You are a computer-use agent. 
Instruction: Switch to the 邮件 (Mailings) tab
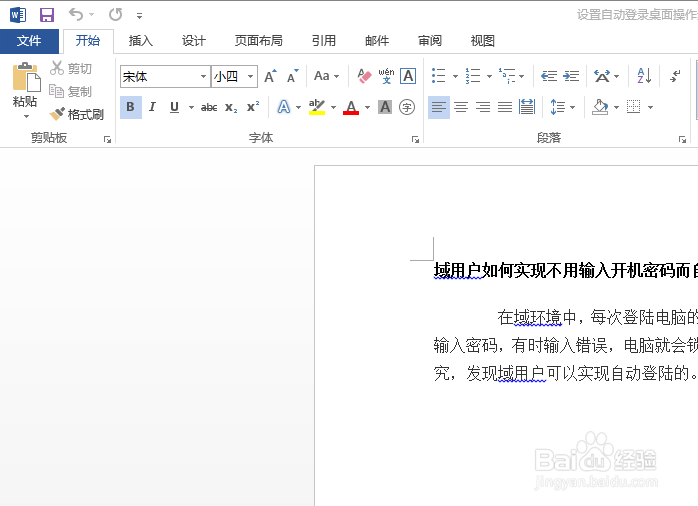pos(377,41)
